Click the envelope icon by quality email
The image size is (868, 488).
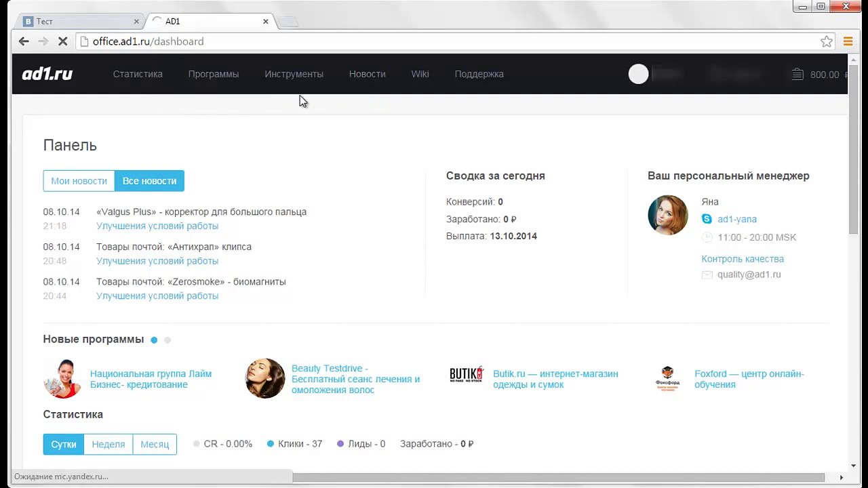(x=707, y=274)
